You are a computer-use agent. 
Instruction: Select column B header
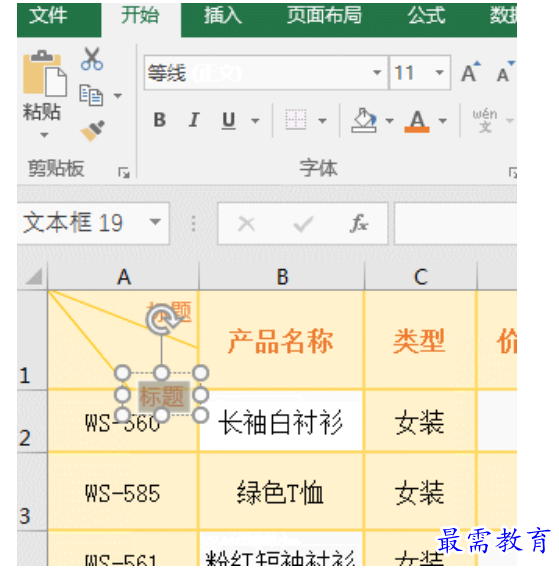282,277
